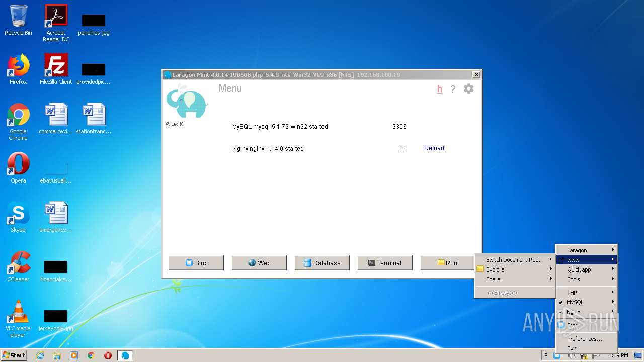Viewport: 644px width, 362px height.
Task: Launch Skype desktop shortcut
Action: [x=18, y=217]
